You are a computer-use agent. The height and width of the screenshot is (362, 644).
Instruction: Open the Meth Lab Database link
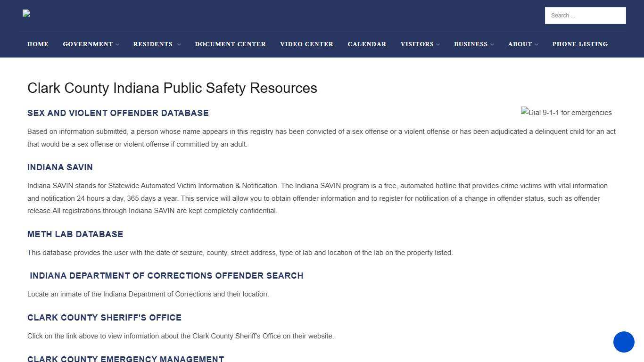point(75,234)
